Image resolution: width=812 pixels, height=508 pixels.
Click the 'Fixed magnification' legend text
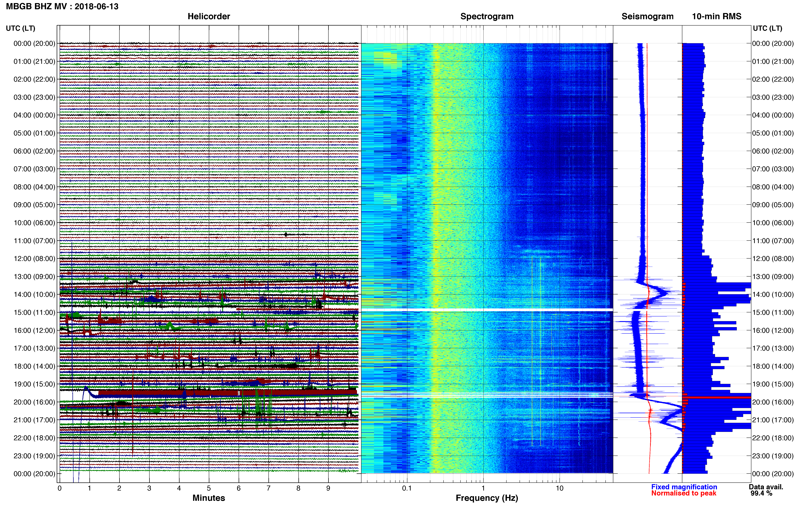pos(684,487)
